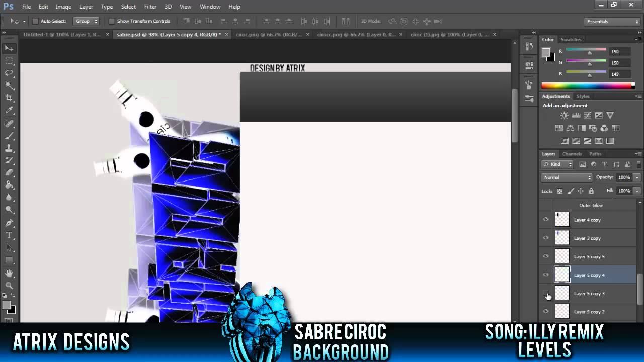Open the Window menu
644x362 pixels.
click(x=210, y=7)
